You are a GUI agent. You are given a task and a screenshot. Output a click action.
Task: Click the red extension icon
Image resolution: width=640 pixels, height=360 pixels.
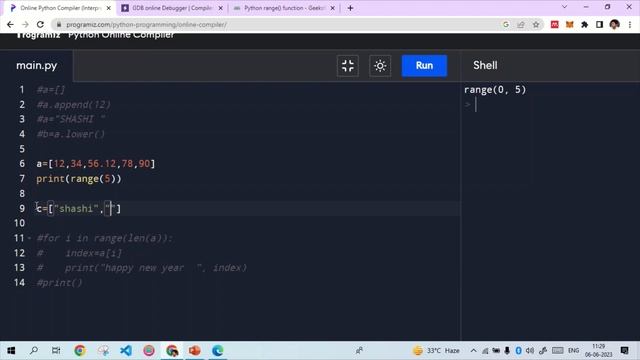pos(554,24)
